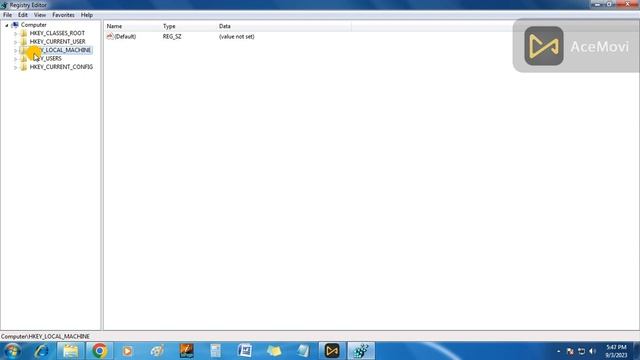640x360 pixels.
Task: Expand the HKEY_LOCAL_MACHINE key
Action: (x=16, y=51)
